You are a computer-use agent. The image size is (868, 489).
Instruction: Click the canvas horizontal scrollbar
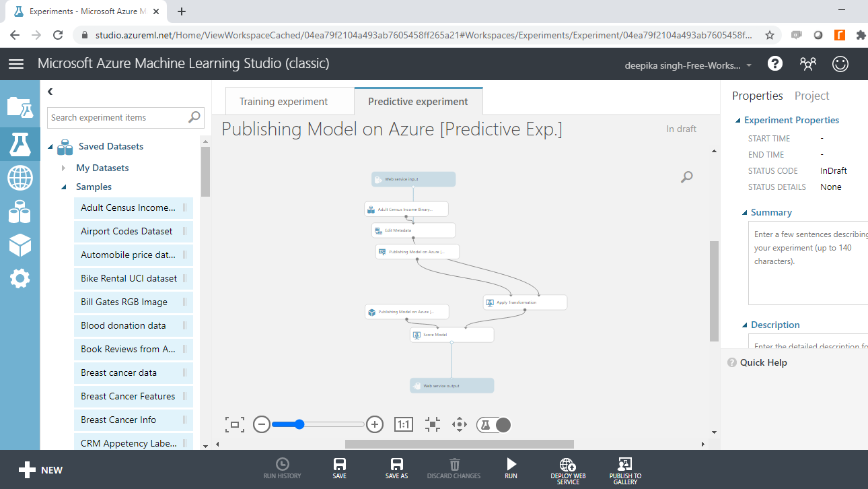[x=460, y=444]
